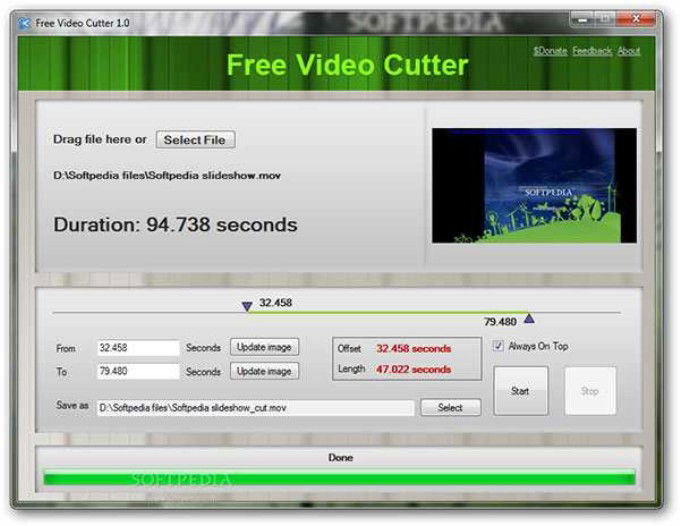Click the start marker triangle at 32.458
This screenshot has width=680, height=526.
pos(247,307)
